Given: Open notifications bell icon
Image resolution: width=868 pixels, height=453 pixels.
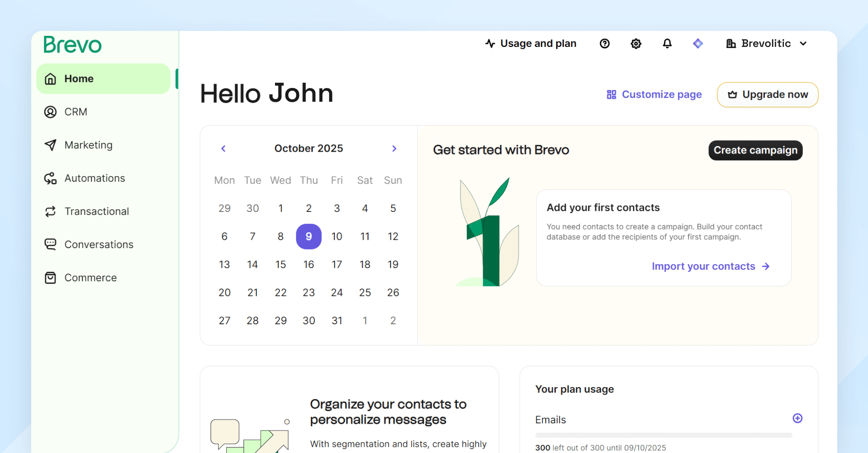Looking at the screenshot, I should 667,43.
